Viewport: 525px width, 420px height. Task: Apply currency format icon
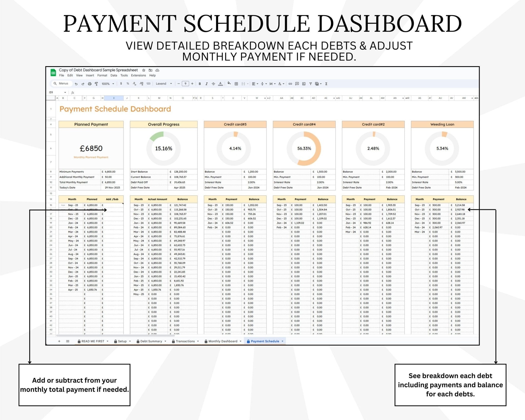click(121, 84)
